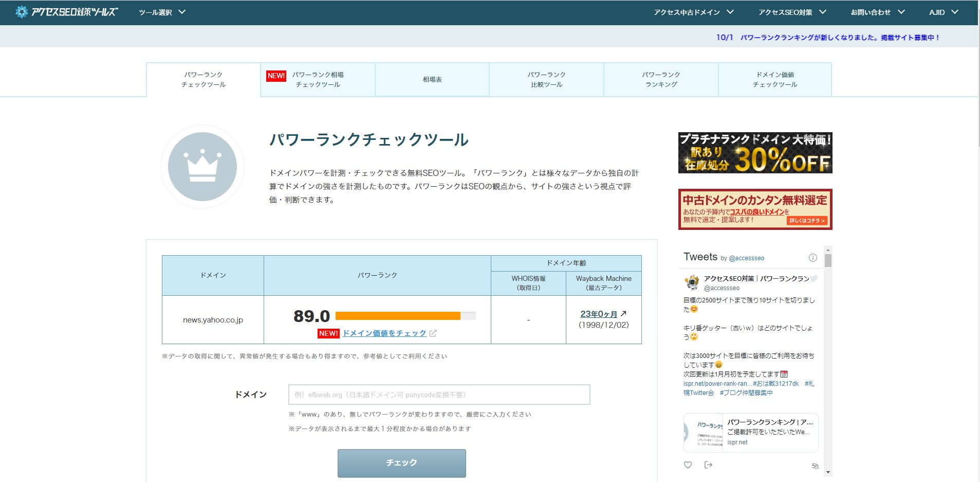This screenshot has height=482, width=980.
Task: Click the 5h tweet timestamp
Action: 815,466
